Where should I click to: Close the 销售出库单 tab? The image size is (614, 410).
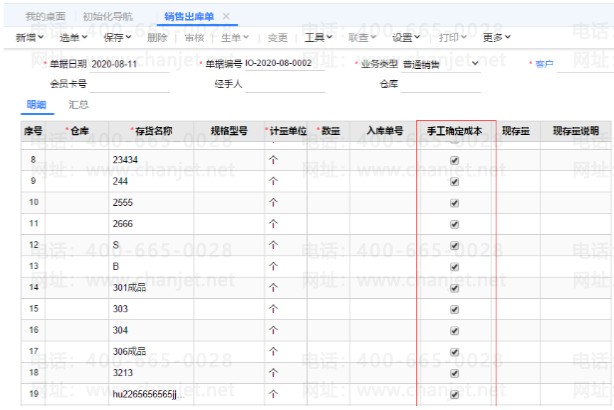pyautogui.click(x=226, y=16)
